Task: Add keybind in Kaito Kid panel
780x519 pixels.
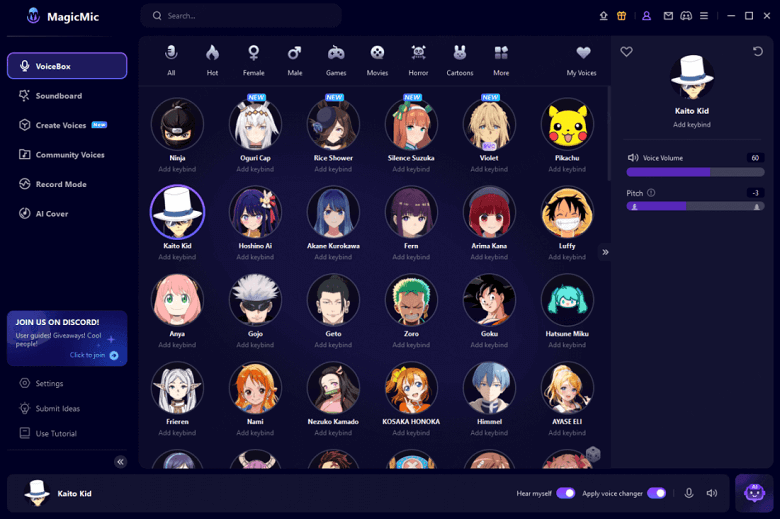Action: tap(692, 124)
